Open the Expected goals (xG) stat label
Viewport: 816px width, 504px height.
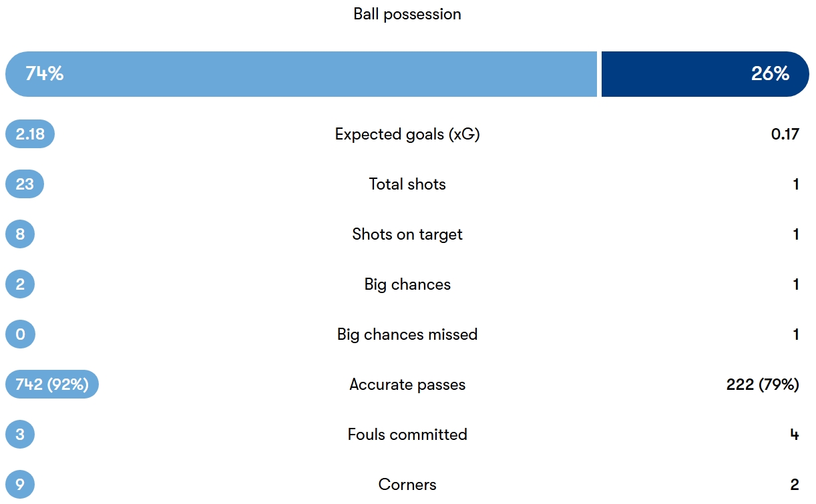(x=407, y=134)
